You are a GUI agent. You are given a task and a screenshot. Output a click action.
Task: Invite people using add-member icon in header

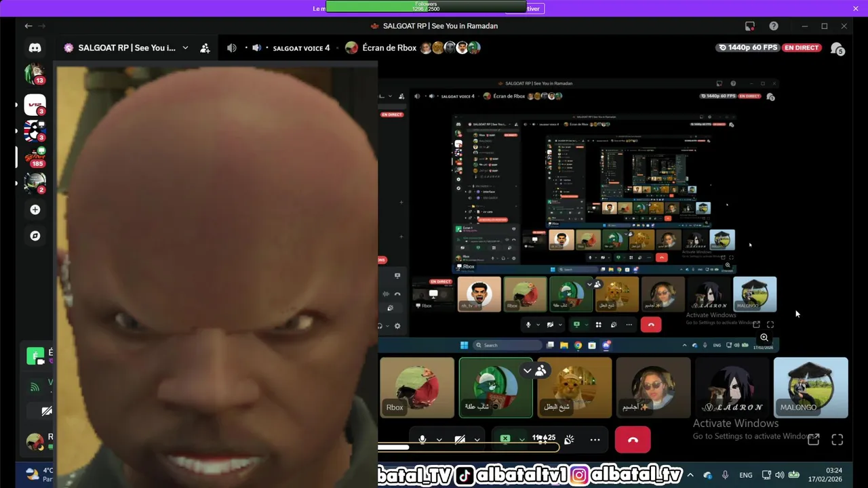(205, 48)
